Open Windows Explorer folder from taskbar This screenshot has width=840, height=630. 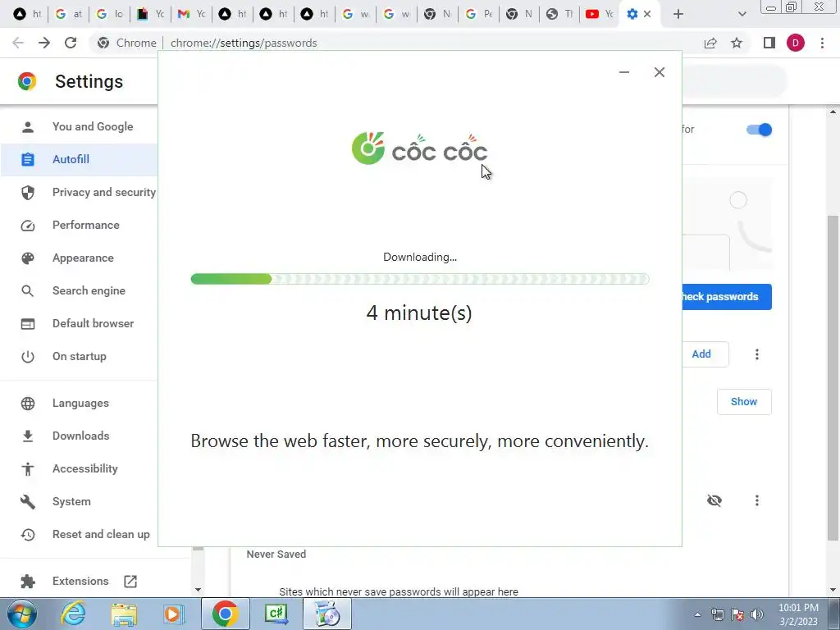click(124, 614)
